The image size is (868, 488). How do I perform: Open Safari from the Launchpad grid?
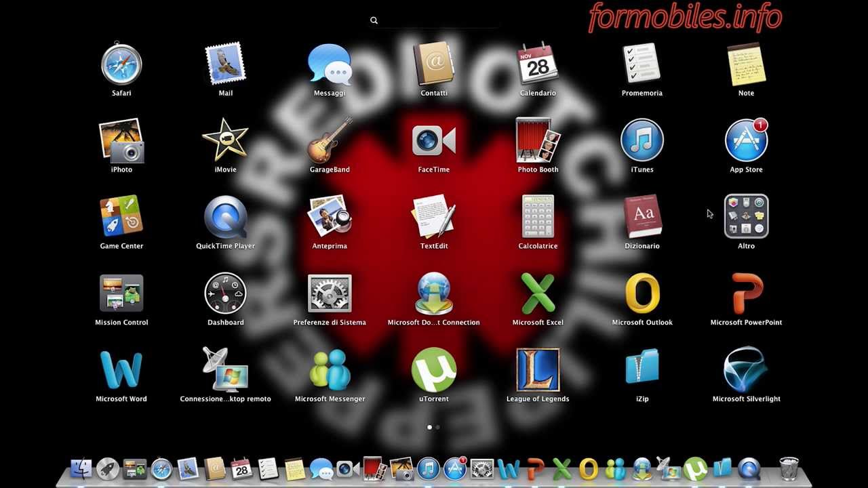point(121,64)
